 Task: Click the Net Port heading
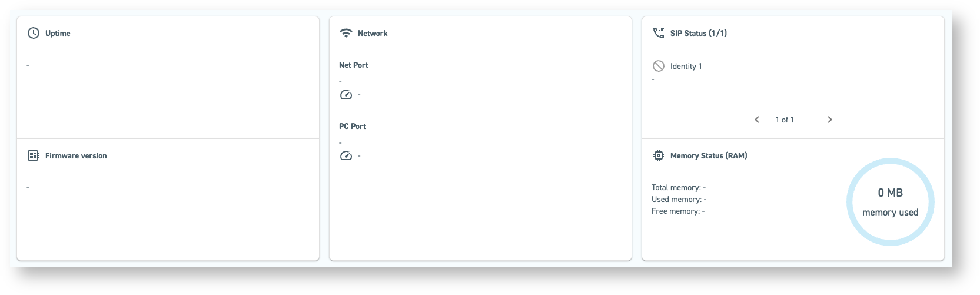pyautogui.click(x=354, y=65)
